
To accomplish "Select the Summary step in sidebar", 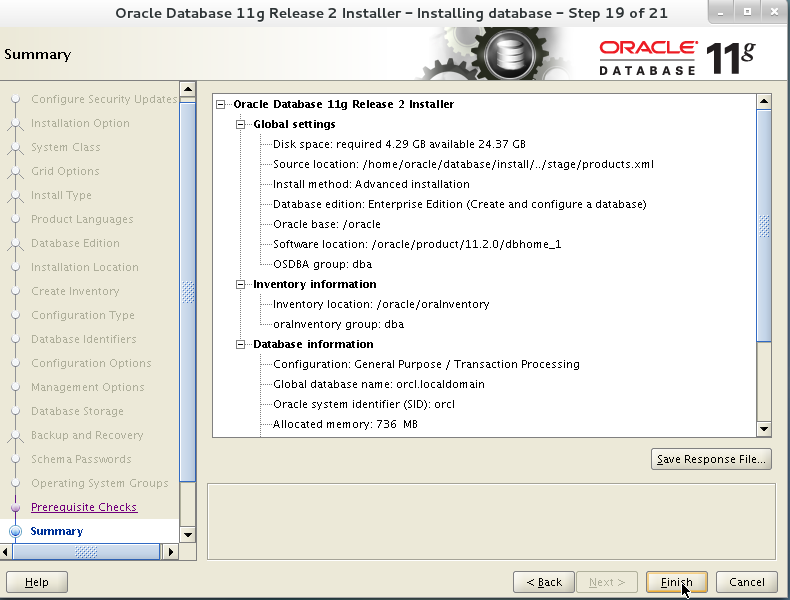I will click(56, 531).
